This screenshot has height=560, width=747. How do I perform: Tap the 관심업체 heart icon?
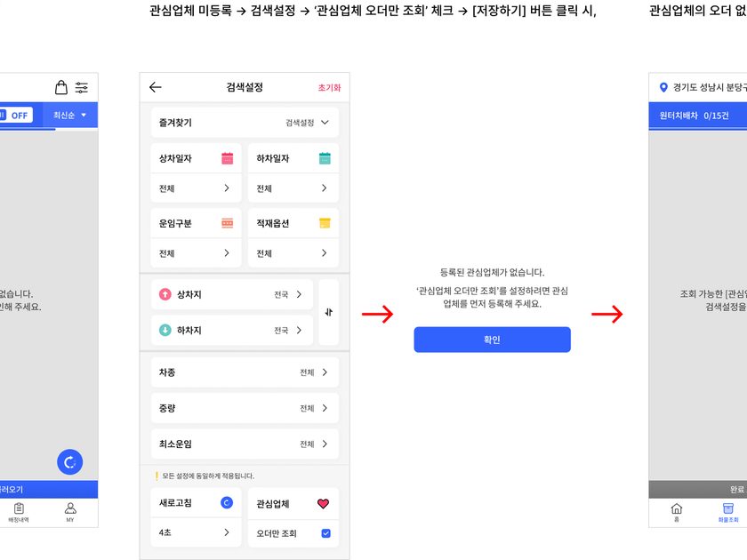pyautogui.click(x=323, y=503)
